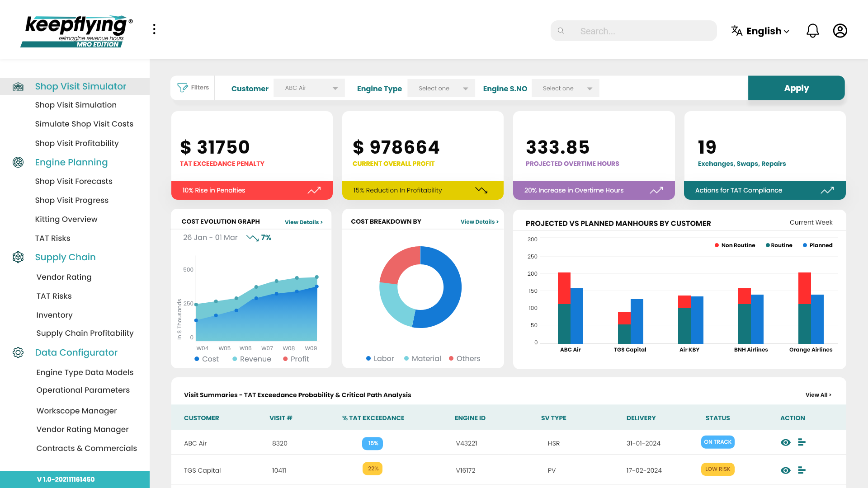Open the three-dot menu beside the logo
The image size is (868, 488).
(154, 28)
